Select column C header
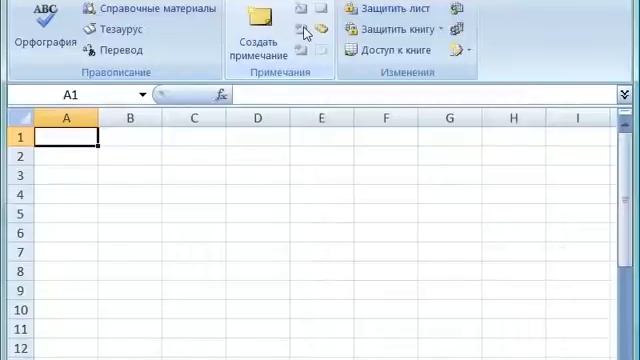Screen dimensions: 640x360 point(194,118)
